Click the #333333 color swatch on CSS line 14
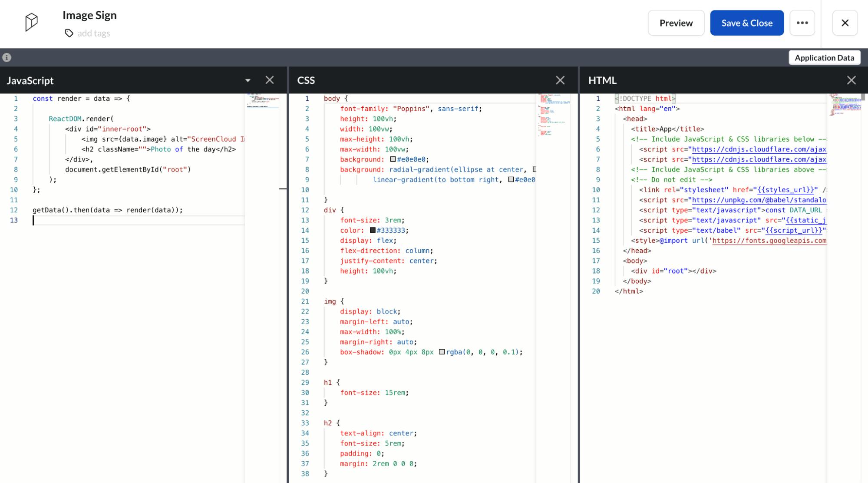Screen dimensions: 868x483 pyautogui.click(x=373, y=230)
